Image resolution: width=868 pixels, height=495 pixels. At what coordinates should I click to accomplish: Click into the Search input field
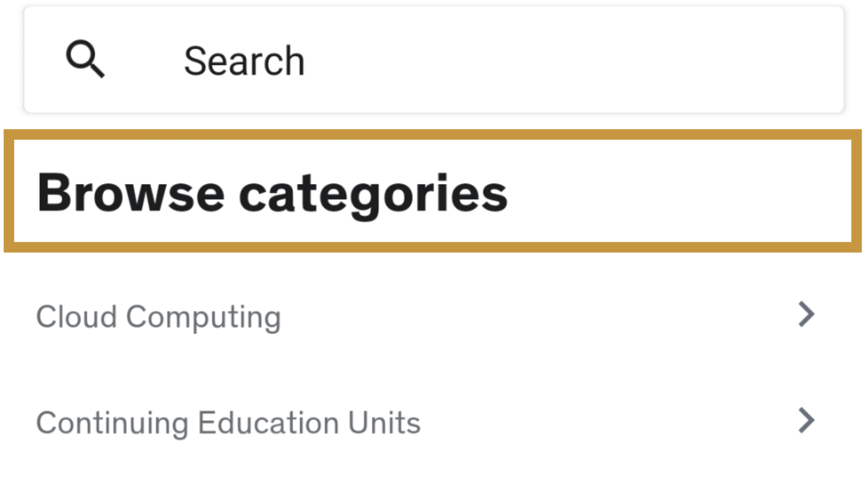click(x=466, y=60)
